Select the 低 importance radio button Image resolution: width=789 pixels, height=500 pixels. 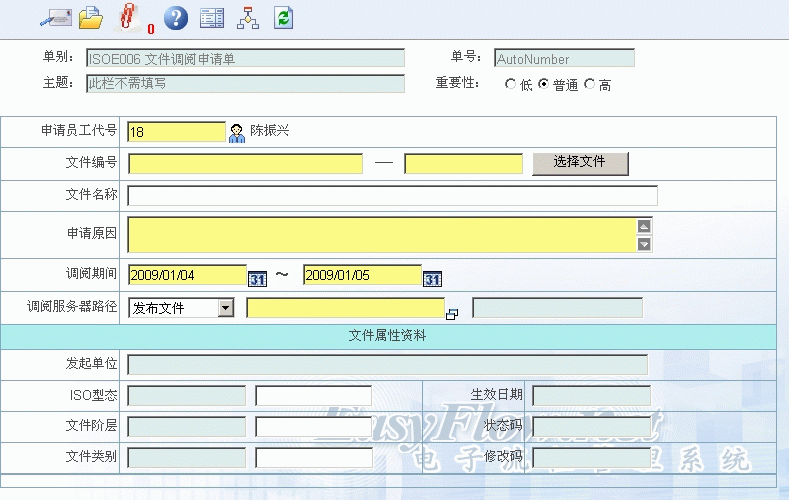pyautogui.click(x=511, y=85)
